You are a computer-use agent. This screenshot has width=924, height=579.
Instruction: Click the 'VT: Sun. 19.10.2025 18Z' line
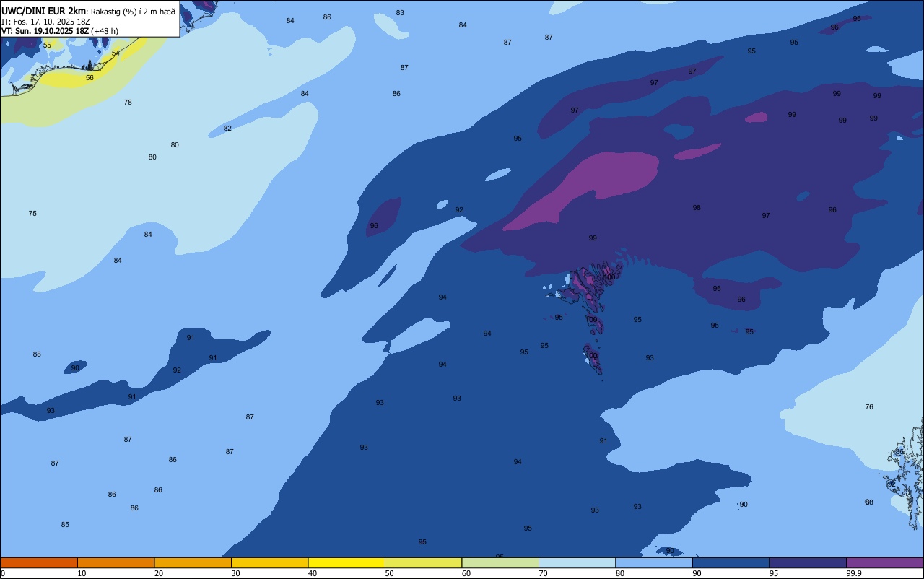point(45,31)
